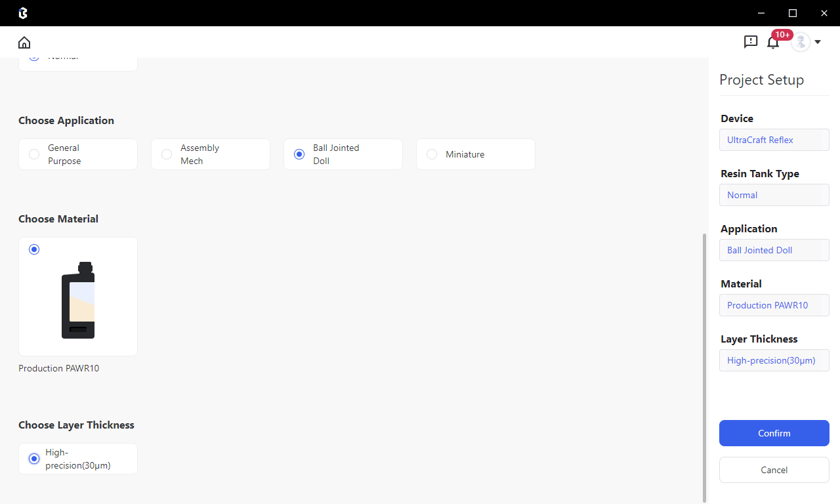Screen dimensions: 840x504
Task: Maximize the application window
Action: pyautogui.click(x=793, y=13)
